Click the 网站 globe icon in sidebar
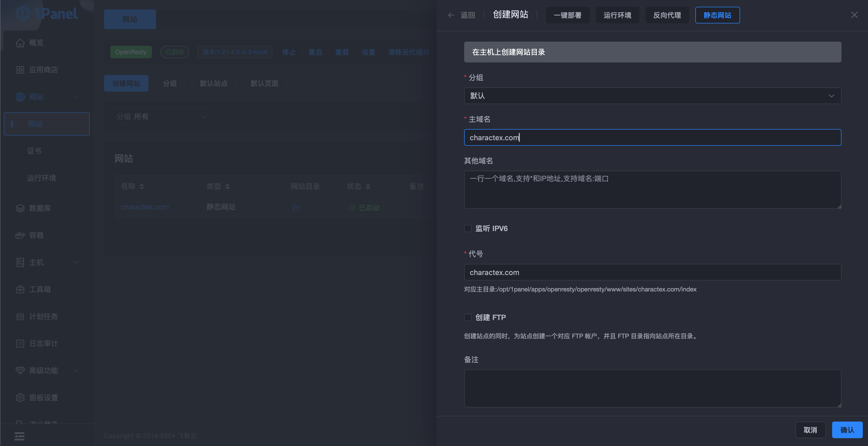The height and width of the screenshot is (446, 868). click(20, 97)
